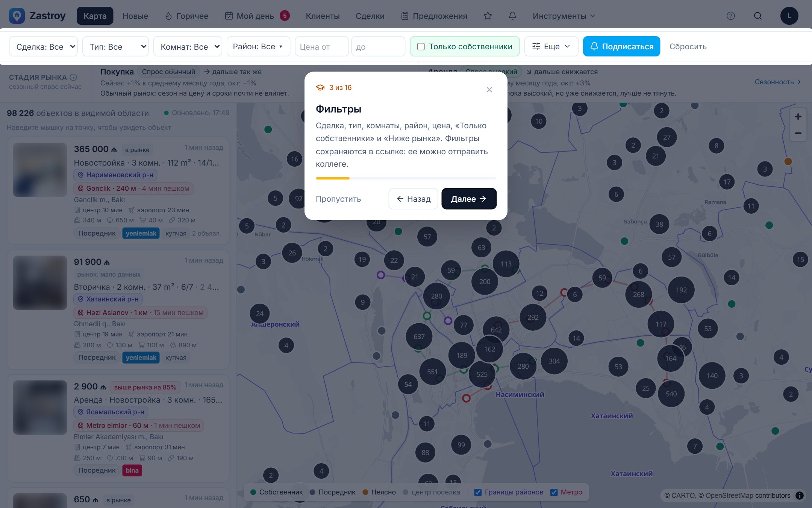The image size is (812, 508).
Task: Click Цена от input field
Action: 322,47
